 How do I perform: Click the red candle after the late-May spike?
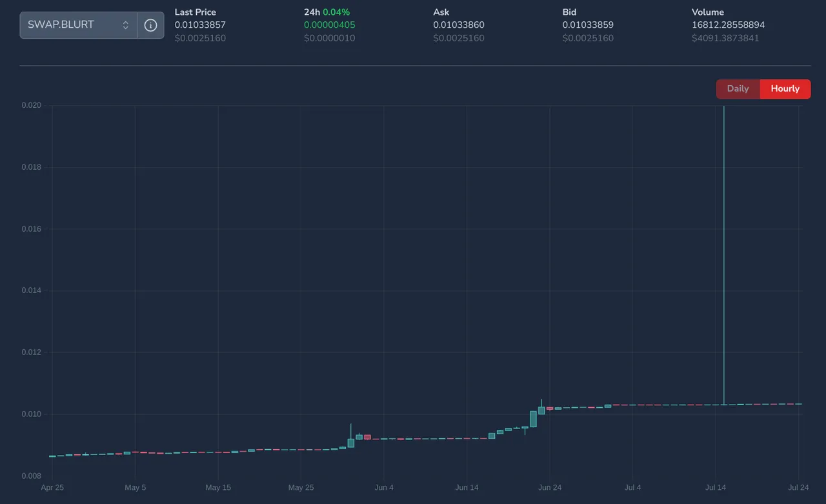pyautogui.click(x=367, y=437)
